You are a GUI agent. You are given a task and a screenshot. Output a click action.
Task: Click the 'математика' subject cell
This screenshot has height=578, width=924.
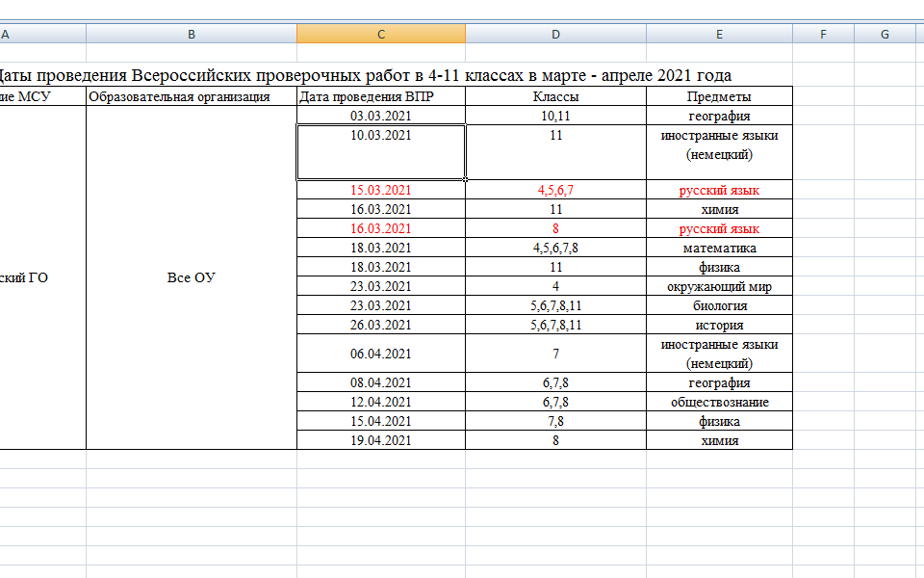click(719, 248)
